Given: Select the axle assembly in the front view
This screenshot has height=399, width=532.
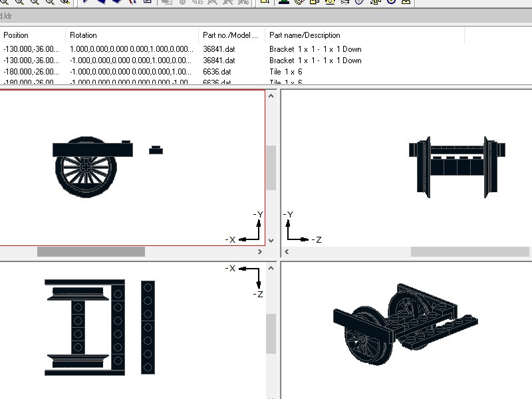Looking at the screenshot, I should (457, 167).
